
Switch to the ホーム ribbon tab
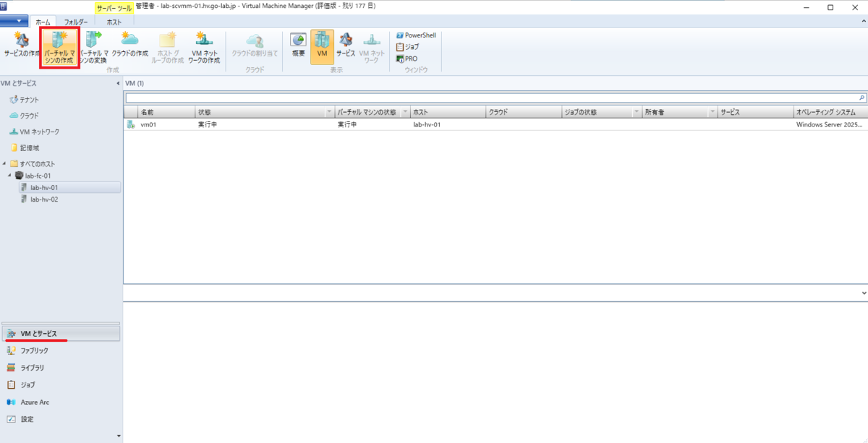[x=43, y=22]
